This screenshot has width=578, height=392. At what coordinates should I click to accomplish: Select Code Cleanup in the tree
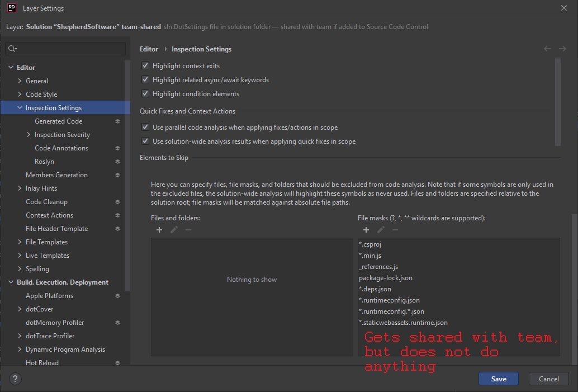[46, 202]
